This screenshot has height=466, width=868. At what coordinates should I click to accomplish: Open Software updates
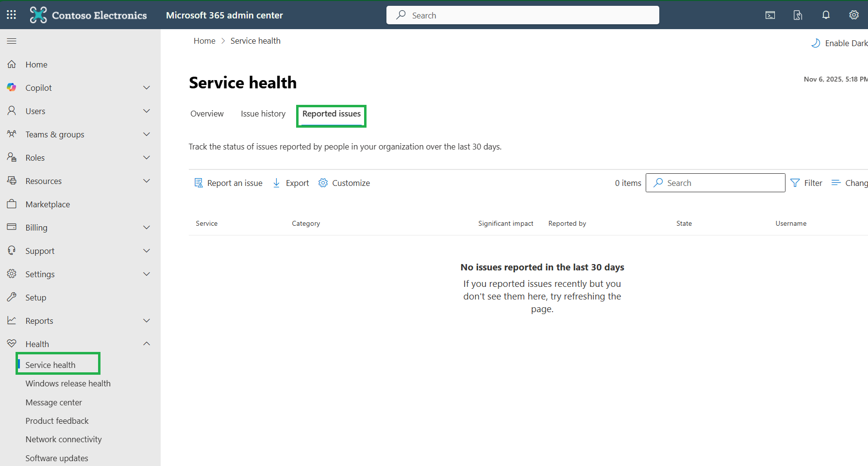pyautogui.click(x=57, y=458)
